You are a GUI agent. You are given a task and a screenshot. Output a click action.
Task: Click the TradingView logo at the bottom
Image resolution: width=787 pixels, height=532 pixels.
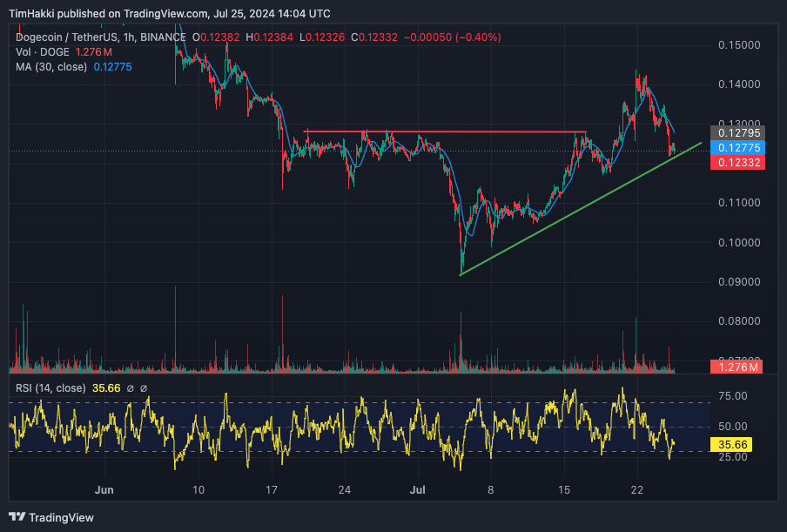click(51, 517)
